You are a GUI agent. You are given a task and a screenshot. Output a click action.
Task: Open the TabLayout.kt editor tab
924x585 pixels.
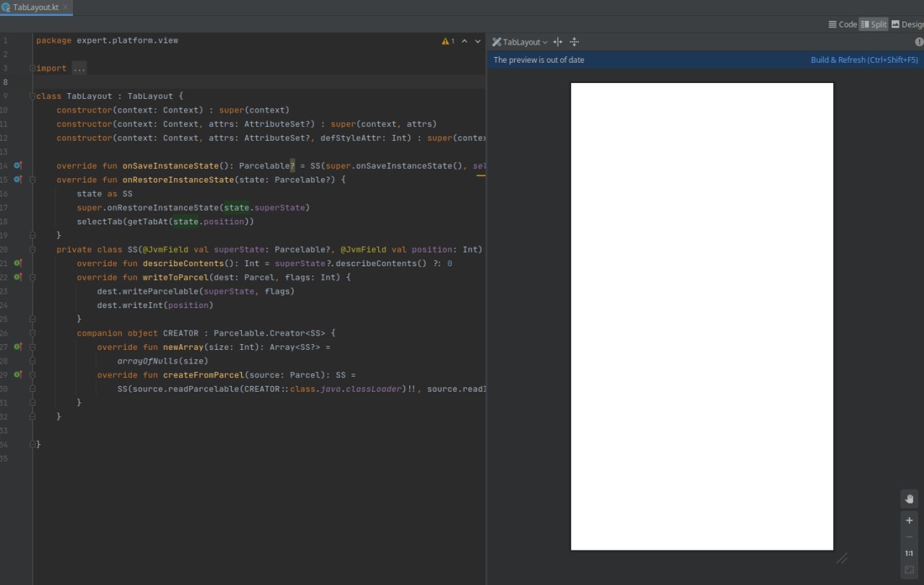(36, 7)
